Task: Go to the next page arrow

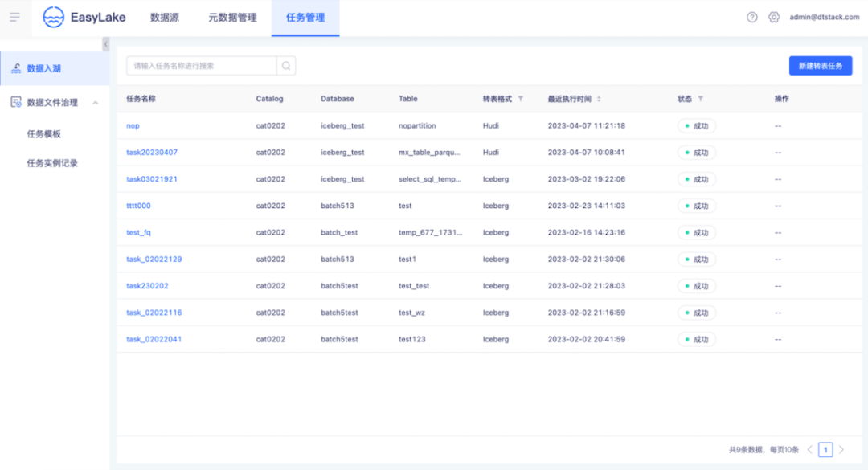Action: point(841,450)
